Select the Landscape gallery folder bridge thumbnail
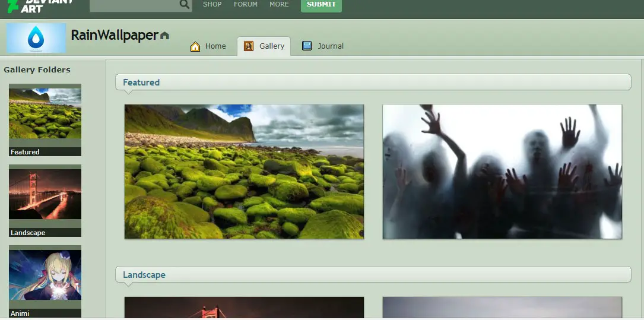The image size is (644, 320). point(45,194)
